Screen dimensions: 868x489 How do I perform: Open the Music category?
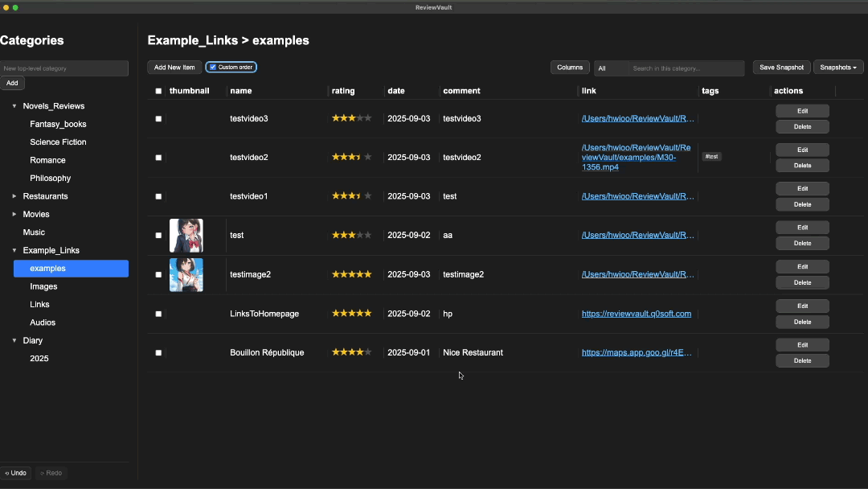(x=34, y=232)
